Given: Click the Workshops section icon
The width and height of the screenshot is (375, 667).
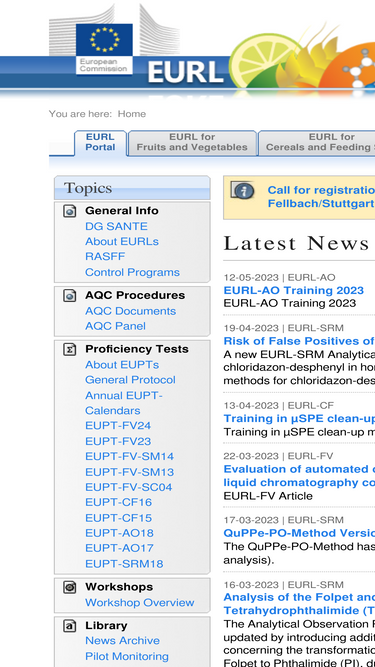Looking at the screenshot, I should click(70, 587).
